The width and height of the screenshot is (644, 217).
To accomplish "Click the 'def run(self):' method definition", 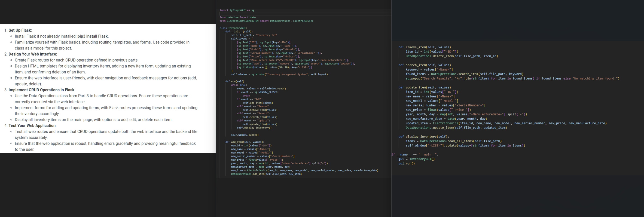I will 235,81.
